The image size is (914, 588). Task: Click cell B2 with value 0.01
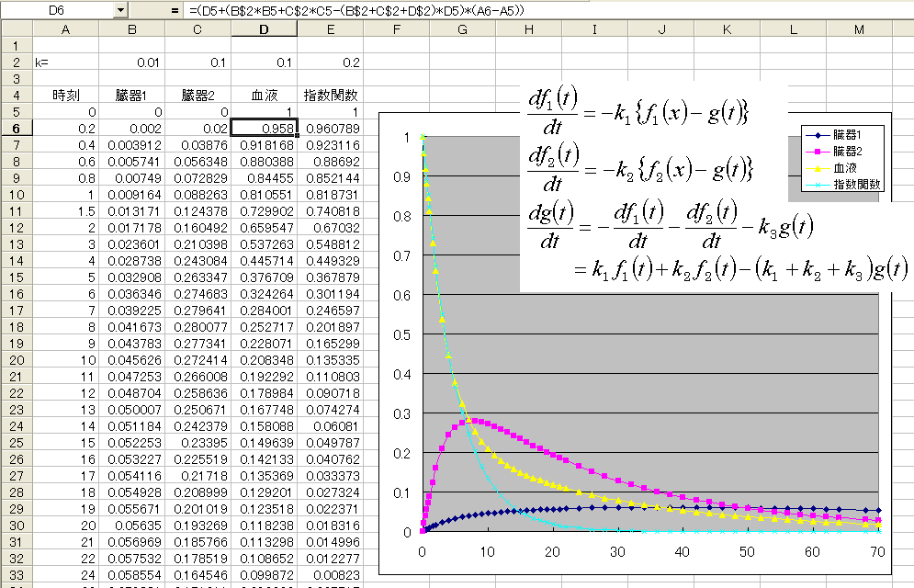point(132,62)
